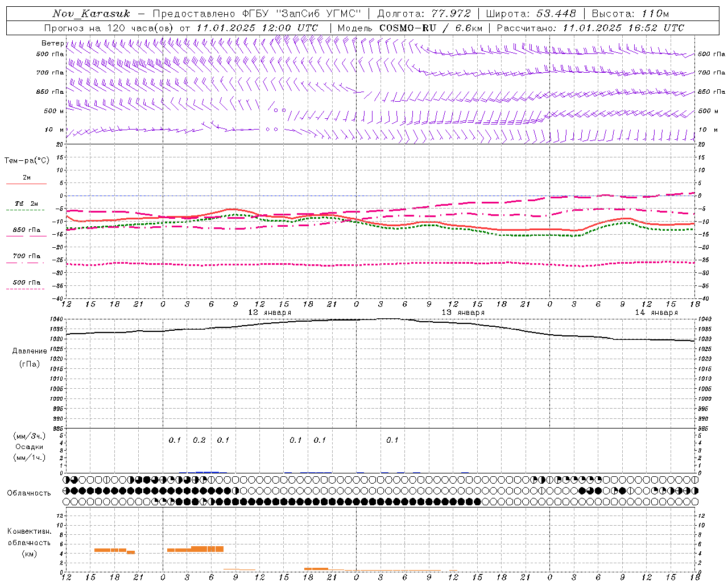Click the longitude value Долгота: 77.972
The image size is (728, 582).
(x=424, y=14)
